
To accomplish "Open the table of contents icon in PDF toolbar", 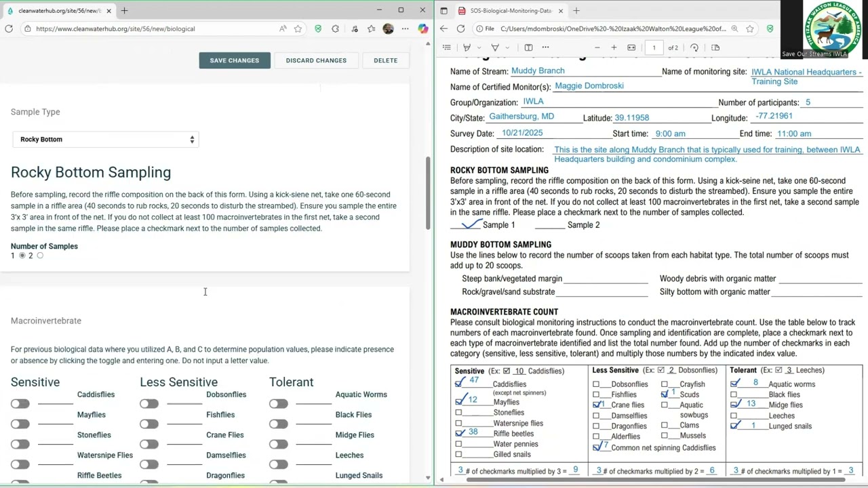I will pyautogui.click(x=447, y=47).
